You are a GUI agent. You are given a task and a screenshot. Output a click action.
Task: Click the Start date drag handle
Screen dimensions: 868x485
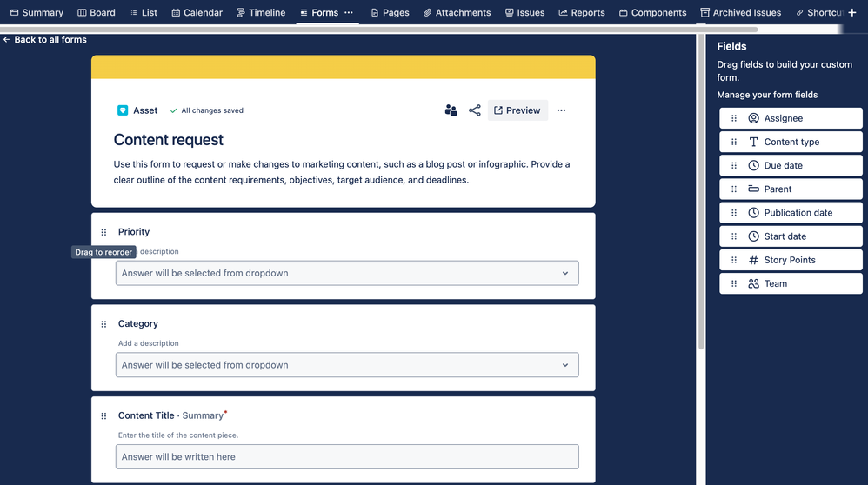coord(734,236)
